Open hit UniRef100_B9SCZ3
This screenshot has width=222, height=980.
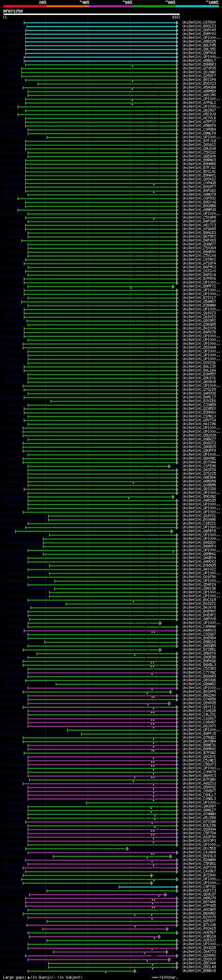click(199, 26)
